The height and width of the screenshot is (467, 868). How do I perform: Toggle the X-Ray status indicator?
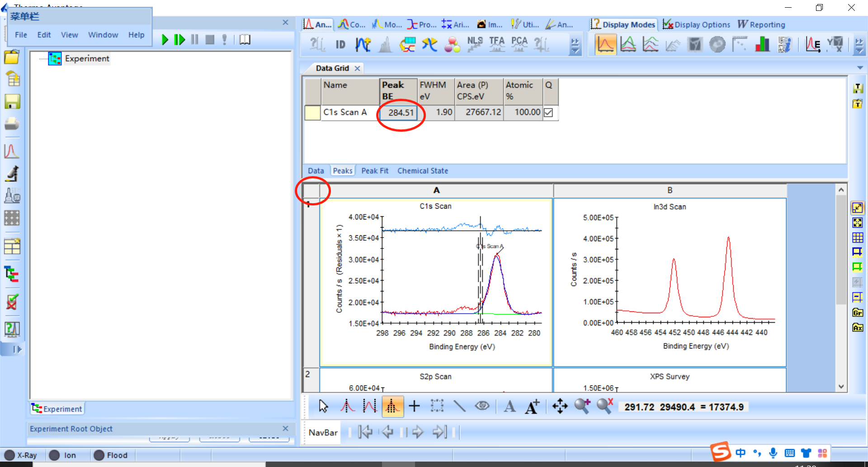click(20, 455)
